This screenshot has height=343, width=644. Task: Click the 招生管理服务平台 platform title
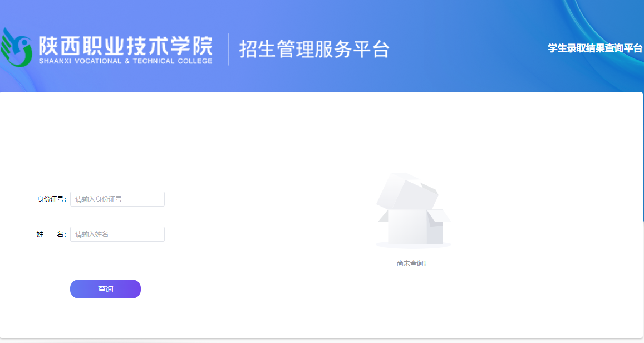pos(314,49)
